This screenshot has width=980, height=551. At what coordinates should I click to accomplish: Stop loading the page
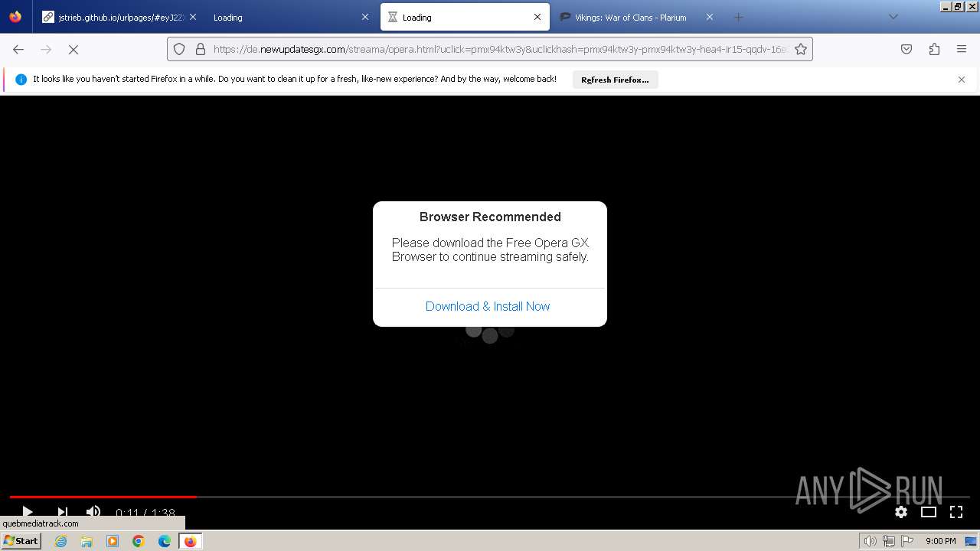pyautogui.click(x=73, y=49)
